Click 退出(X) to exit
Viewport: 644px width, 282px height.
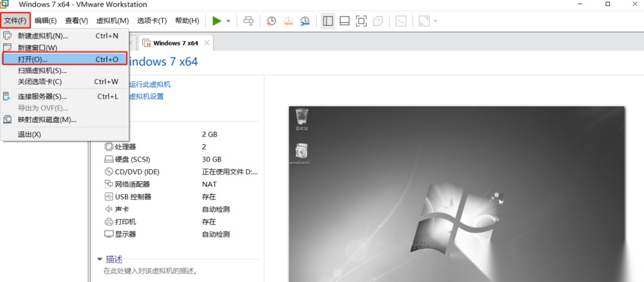click(65, 135)
